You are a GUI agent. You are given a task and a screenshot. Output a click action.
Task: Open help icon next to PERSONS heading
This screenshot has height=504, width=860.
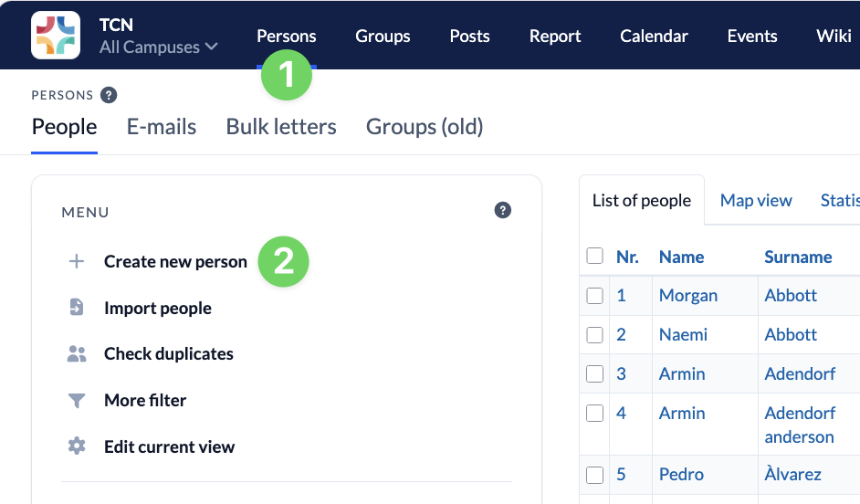109,96
